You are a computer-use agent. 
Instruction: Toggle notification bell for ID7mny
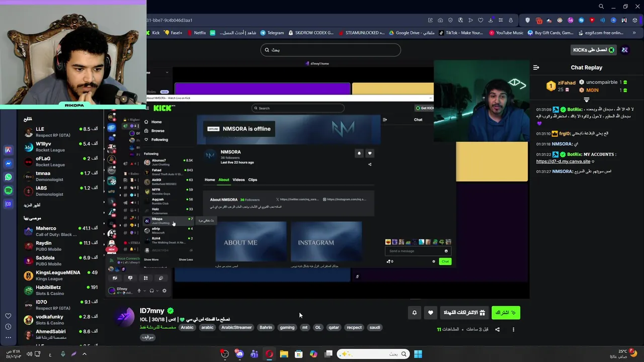point(415,313)
